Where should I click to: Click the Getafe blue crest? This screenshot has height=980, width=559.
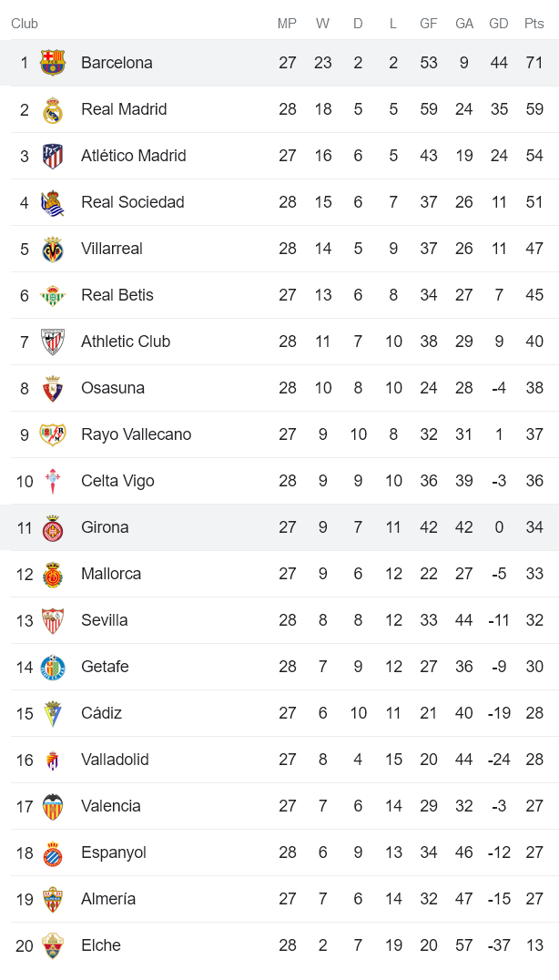[53, 668]
